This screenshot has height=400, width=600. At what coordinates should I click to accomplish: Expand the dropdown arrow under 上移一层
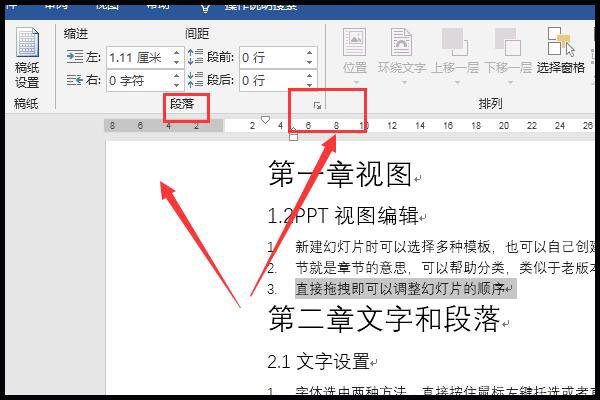(457, 82)
